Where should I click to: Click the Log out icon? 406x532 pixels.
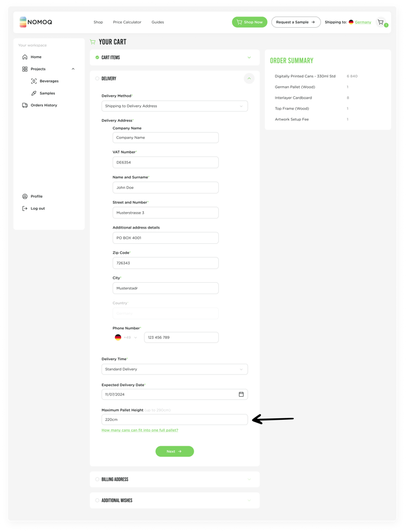(25, 208)
